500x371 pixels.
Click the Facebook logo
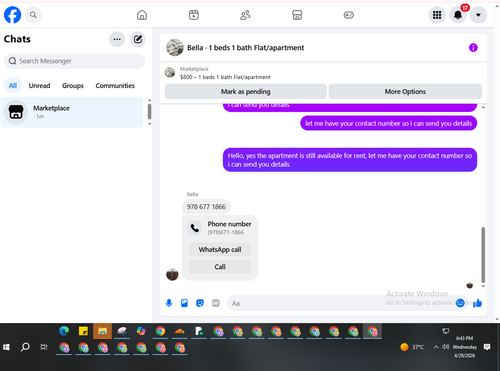12,15
